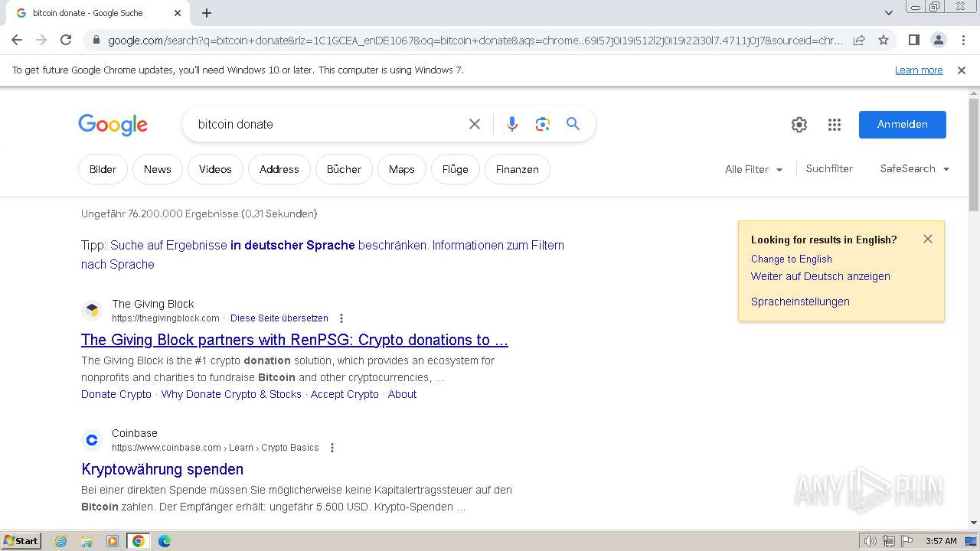Open a new browser tab
Screen dimensions: 980x551
pos(207,13)
